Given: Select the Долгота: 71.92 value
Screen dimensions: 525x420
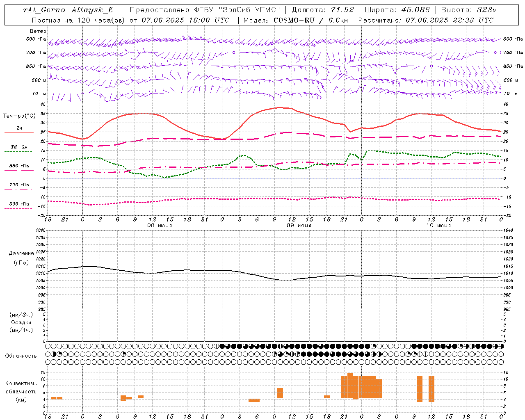Looking at the screenshot, I should coord(323,10).
